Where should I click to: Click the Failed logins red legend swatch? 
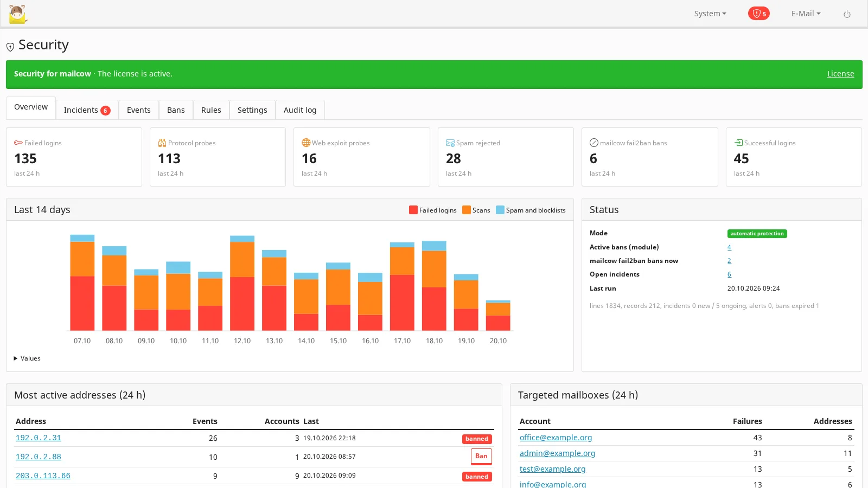tap(413, 210)
